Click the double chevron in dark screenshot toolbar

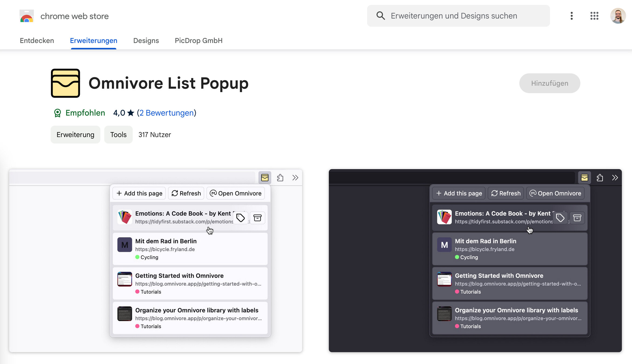(x=615, y=178)
